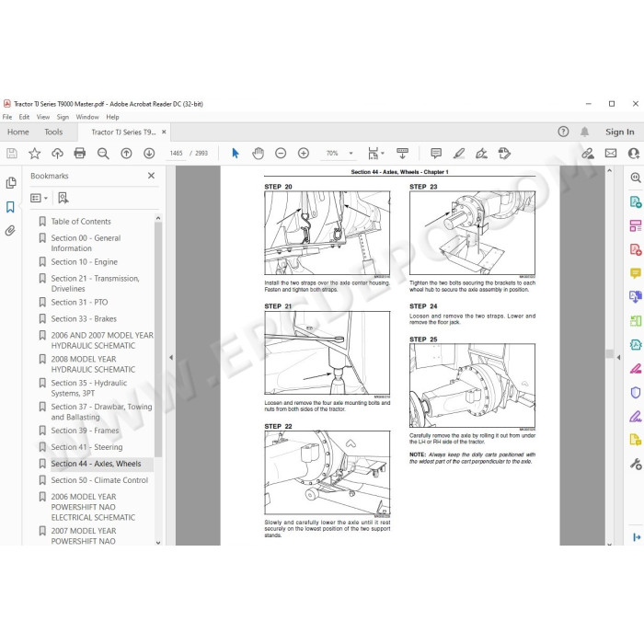
Task: Zoom out with the minus icon
Action: click(281, 154)
